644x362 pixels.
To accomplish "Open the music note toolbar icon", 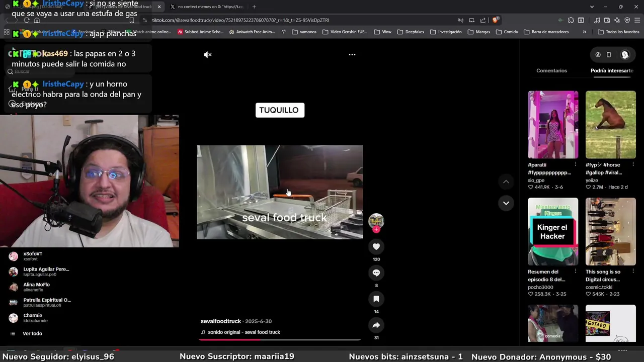I will click(597, 20).
